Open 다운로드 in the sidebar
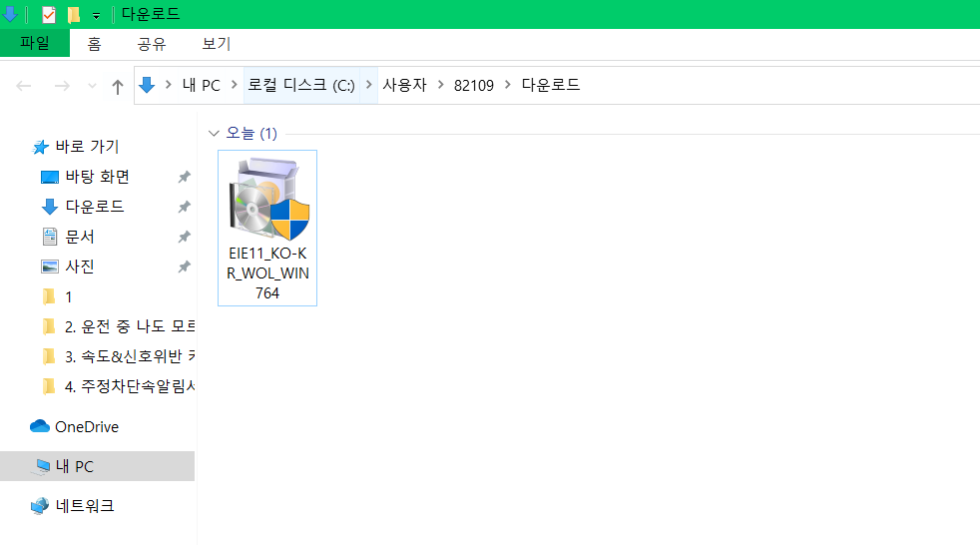The width and height of the screenshot is (980, 545). [x=95, y=207]
